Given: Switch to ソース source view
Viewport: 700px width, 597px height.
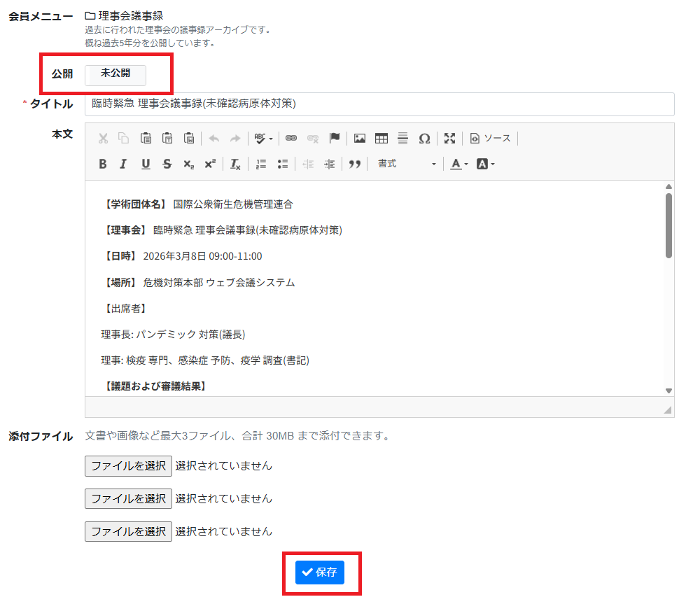Looking at the screenshot, I should click(x=491, y=139).
